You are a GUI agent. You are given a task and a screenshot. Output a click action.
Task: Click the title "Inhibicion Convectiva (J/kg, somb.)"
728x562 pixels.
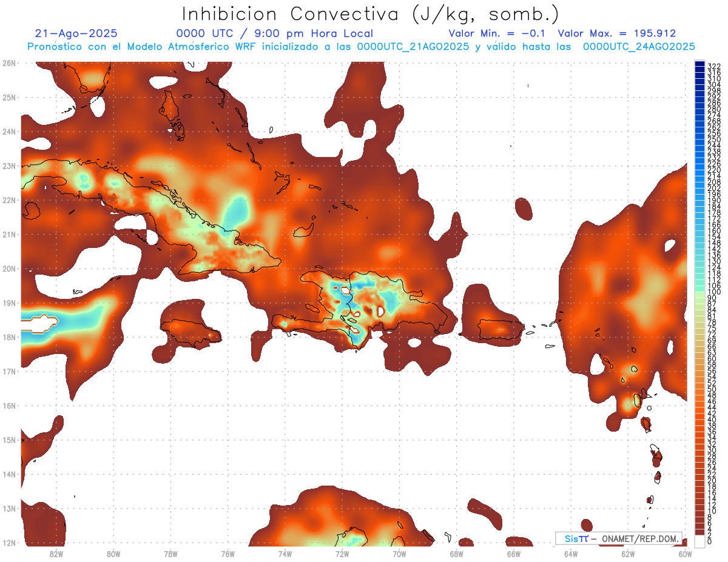click(370, 15)
